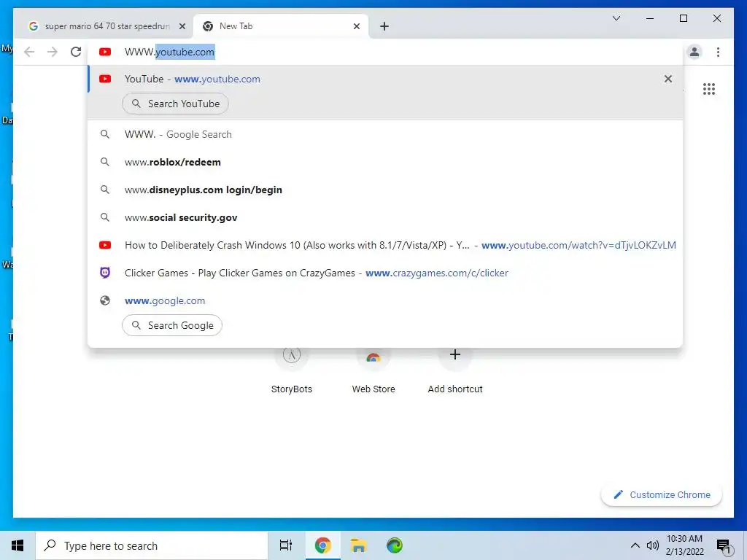Go forward with the forward arrow
747x560 pixels.
[x=53, y=52]
